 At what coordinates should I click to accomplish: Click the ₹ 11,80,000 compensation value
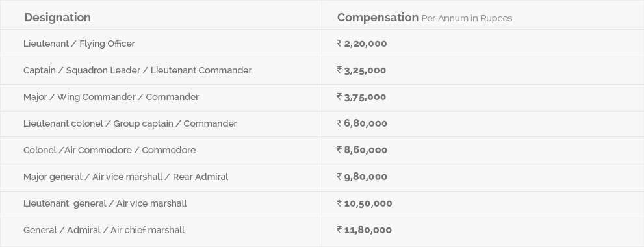(365, 230)
